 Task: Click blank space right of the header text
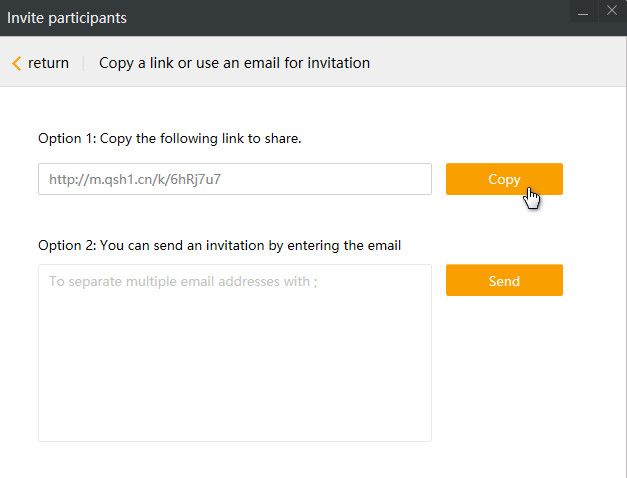point(490,63)
